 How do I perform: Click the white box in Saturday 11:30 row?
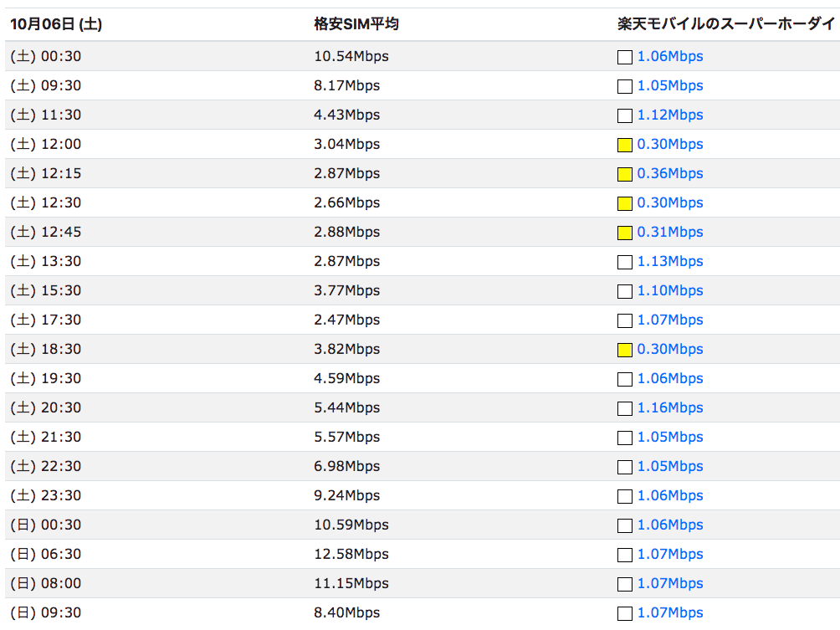pos(625,115)
